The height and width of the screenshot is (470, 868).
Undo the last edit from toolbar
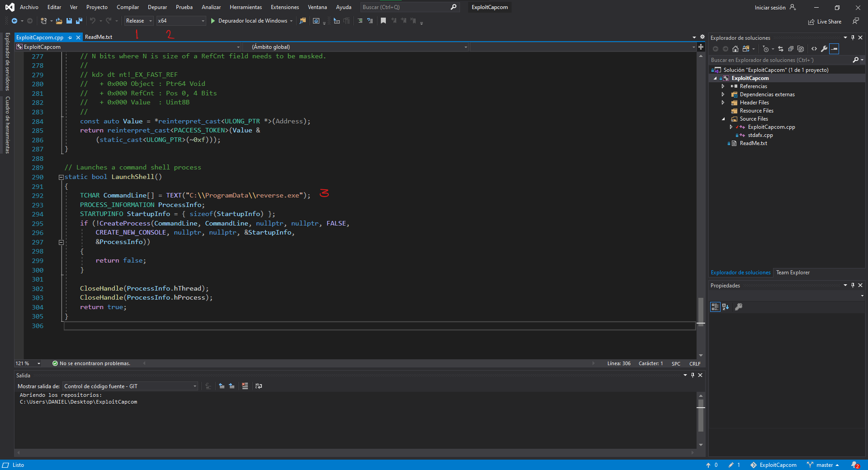pyautogui.click(x=93, y=21)
